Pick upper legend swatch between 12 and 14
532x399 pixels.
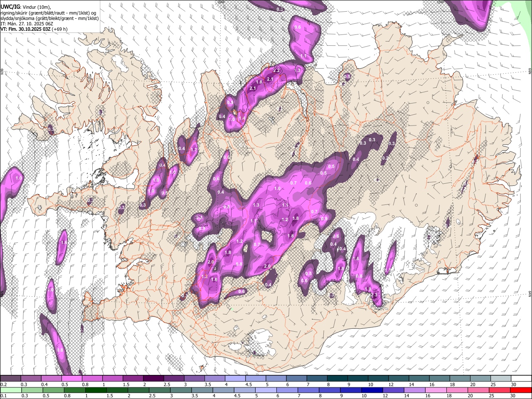399,379
